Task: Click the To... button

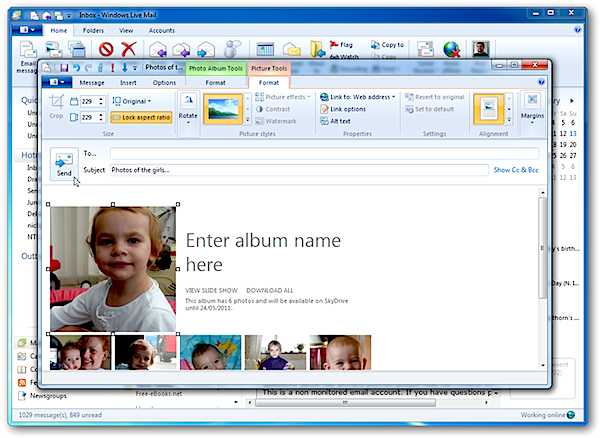Action: (x=90, y=153)
